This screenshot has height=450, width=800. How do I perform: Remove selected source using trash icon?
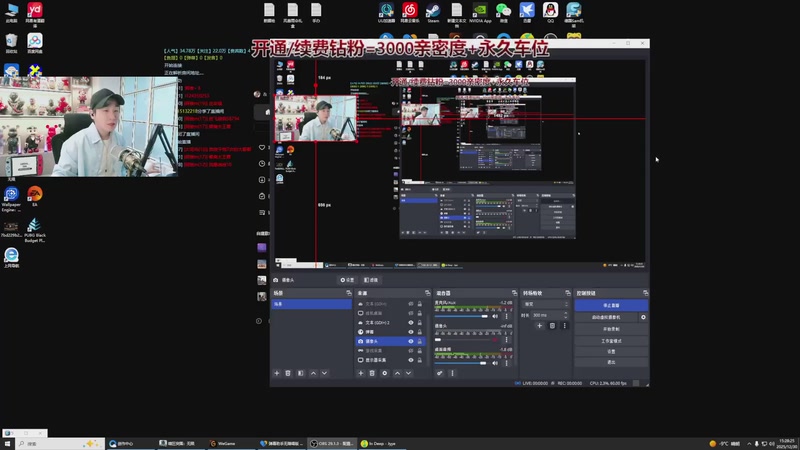372,373
